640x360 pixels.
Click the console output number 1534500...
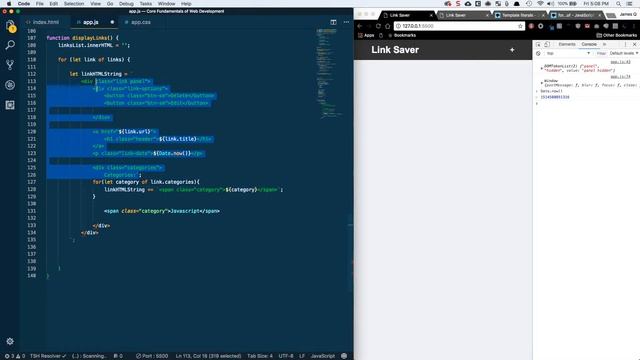[x=555, y=97]
